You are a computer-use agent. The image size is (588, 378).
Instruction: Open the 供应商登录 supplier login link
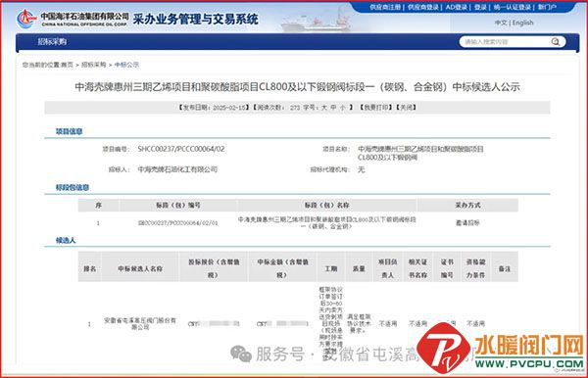[423, 7]
